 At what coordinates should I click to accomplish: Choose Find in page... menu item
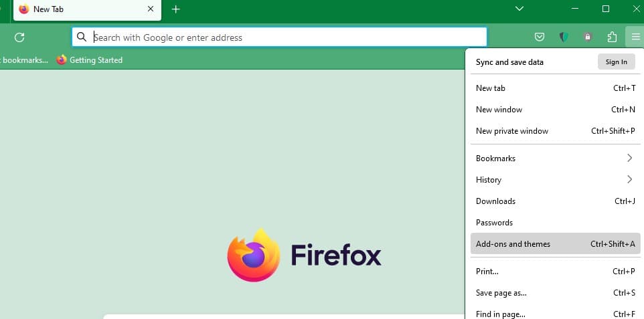(x=555, y=313)
